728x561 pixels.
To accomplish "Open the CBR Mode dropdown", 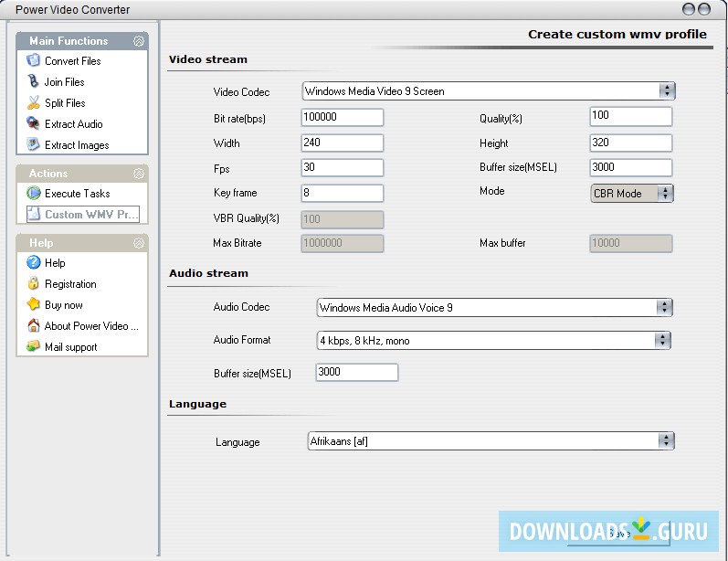I will coord(665,193).
